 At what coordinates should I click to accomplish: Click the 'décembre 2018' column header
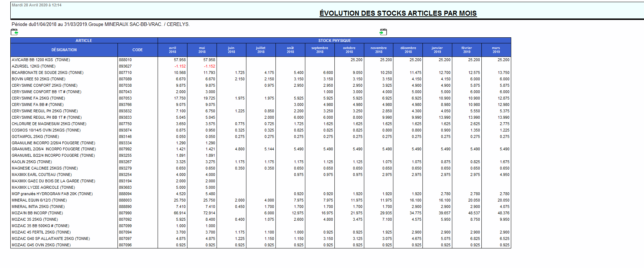408,50
